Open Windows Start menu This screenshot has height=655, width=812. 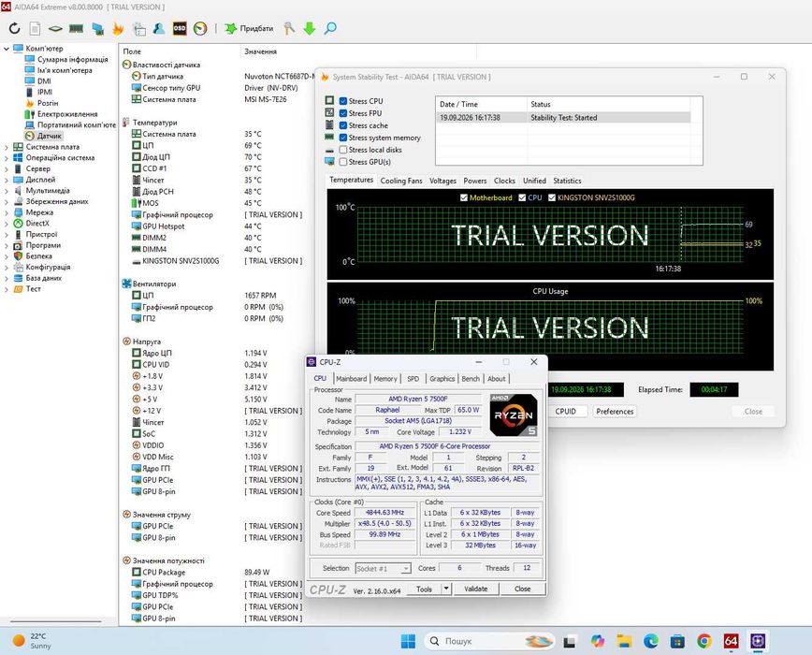point(408,641)
